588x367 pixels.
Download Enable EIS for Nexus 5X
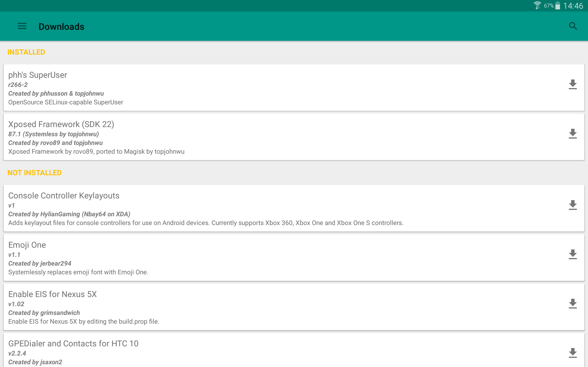tap(572, 304)
